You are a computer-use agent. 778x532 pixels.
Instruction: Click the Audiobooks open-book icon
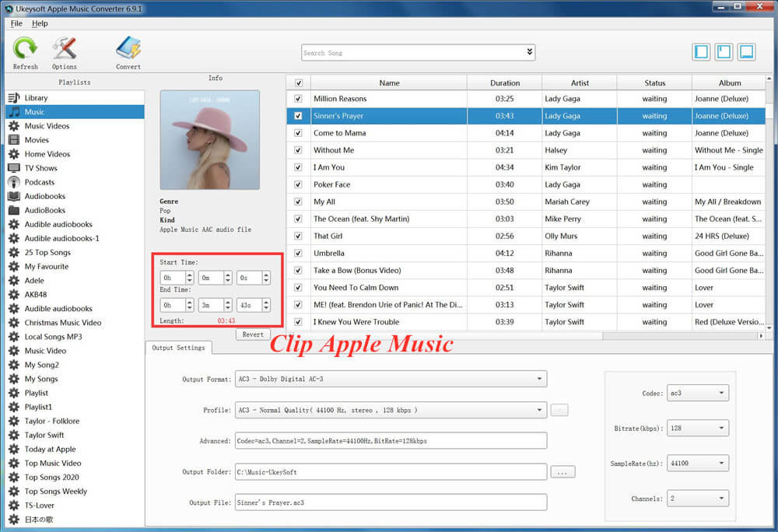[x=14, y=196]
